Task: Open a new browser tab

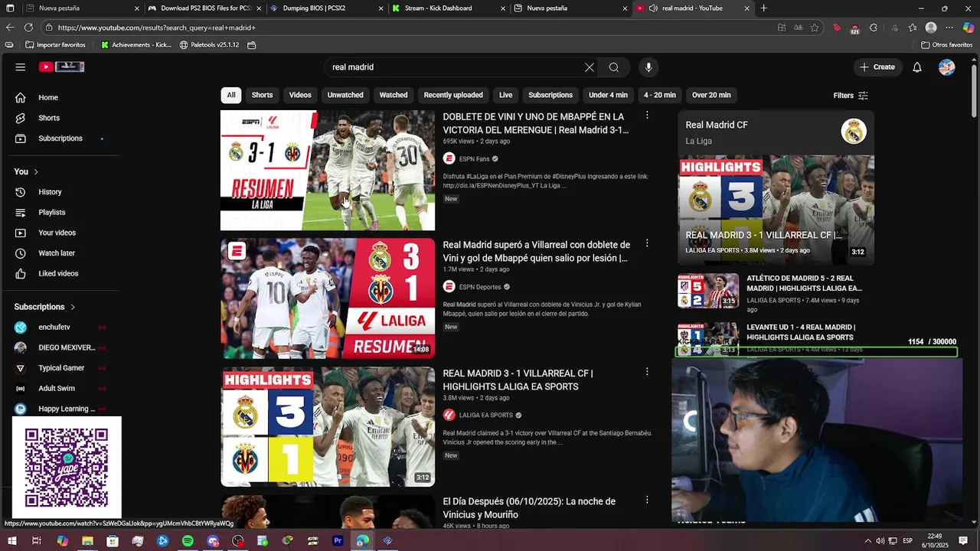Action: click(x=763, y=8)
